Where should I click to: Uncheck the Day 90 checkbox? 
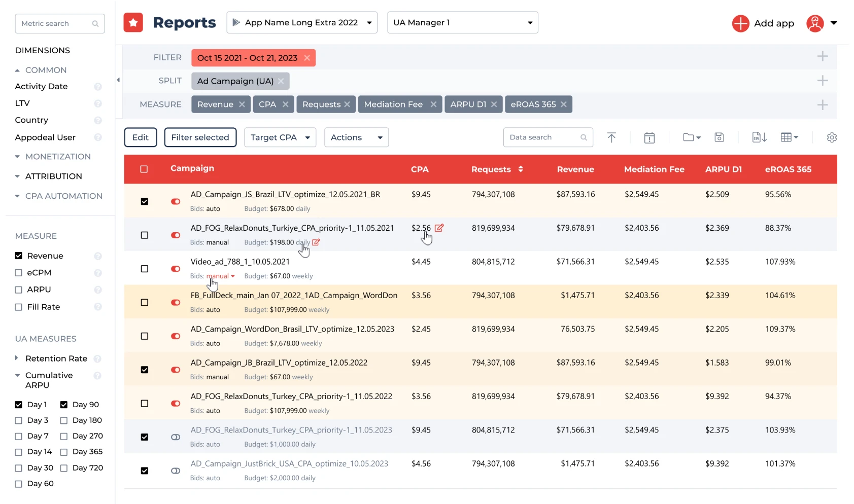tap(64, 405)
